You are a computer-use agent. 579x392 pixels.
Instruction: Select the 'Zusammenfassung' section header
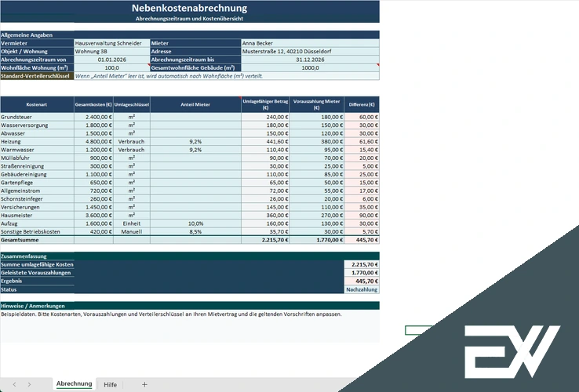pos(190,256)
